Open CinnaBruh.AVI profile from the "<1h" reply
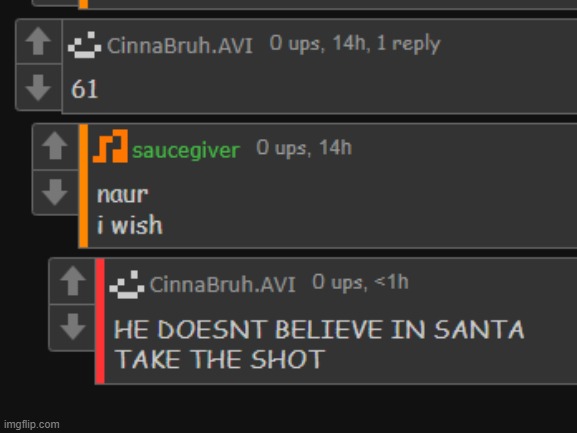 (x=222, y=284)
